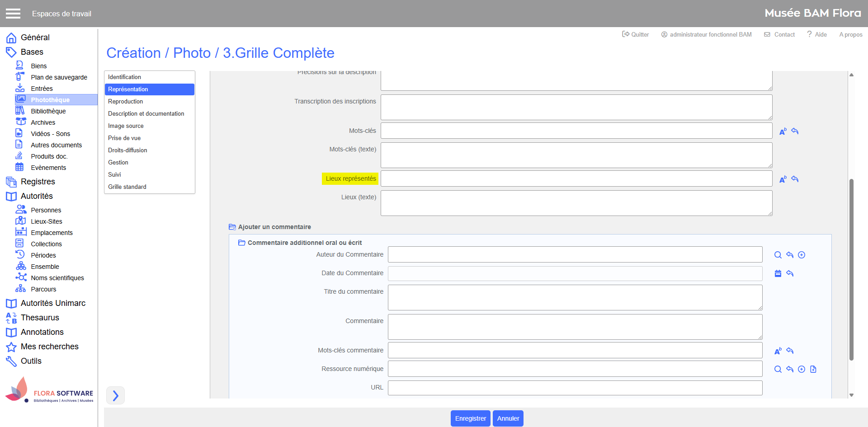Screen dimensions: 868x427
Task: Collapse the Ajouter un commentaire section
Action: [x=232, y=227]
